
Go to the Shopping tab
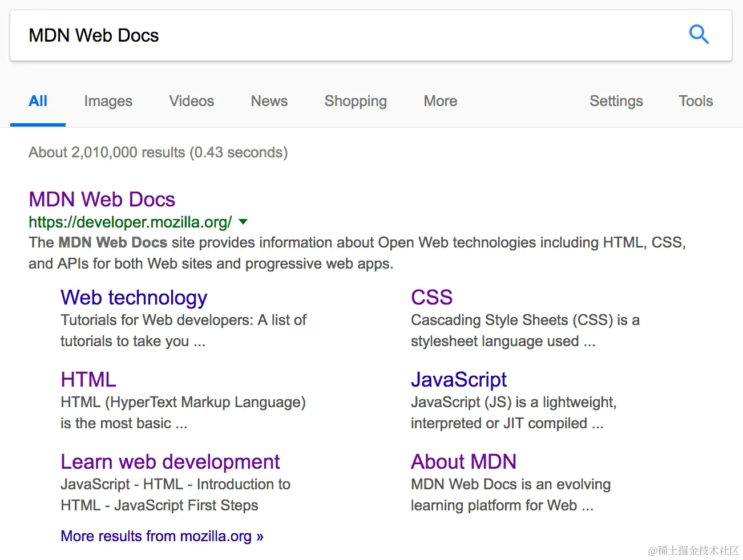tap(356, 102)
